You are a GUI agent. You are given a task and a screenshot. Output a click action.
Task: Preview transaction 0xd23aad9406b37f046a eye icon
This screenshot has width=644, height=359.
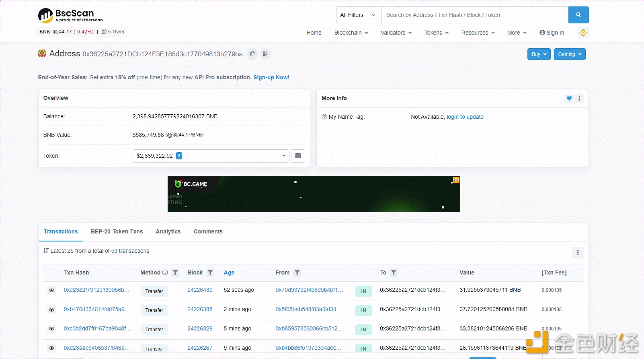pyautogui.click(x=51, y=348)
